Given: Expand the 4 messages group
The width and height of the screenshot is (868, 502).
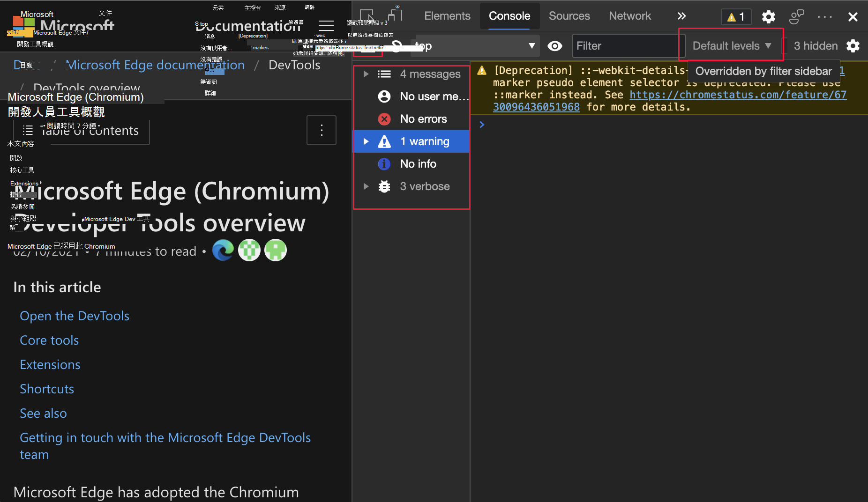Looking at the screenshot, I should click(366, 74).
